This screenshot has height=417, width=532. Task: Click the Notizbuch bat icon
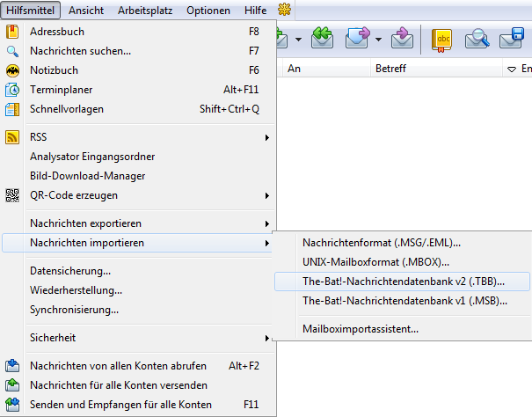click(12, 70)
